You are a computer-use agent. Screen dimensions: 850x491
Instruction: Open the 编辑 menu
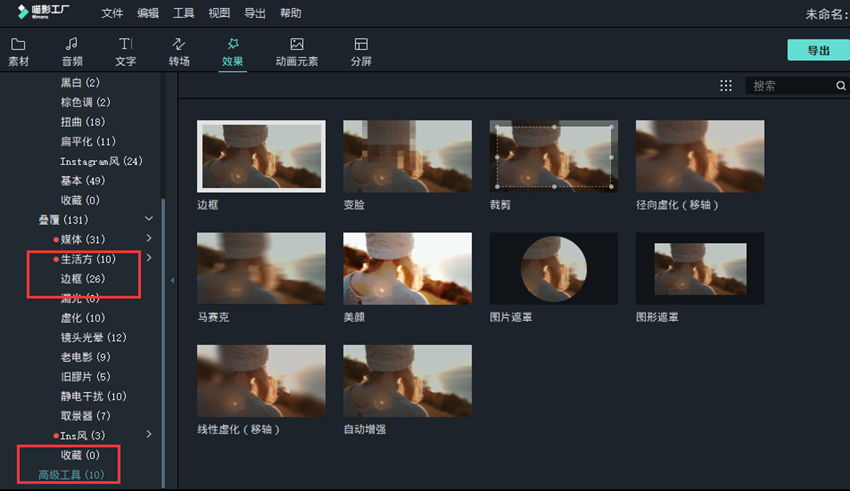(148, 13)
